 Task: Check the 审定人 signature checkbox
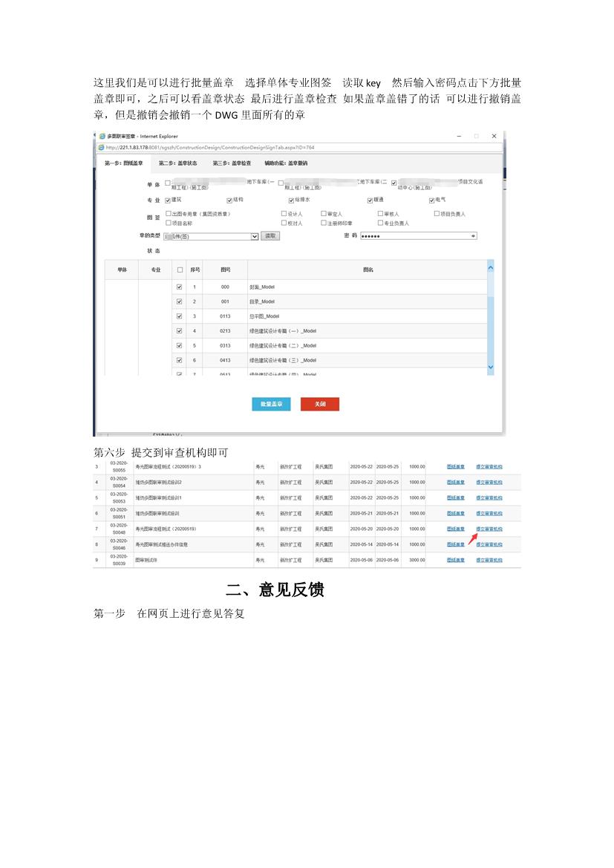tap(324, 214)
